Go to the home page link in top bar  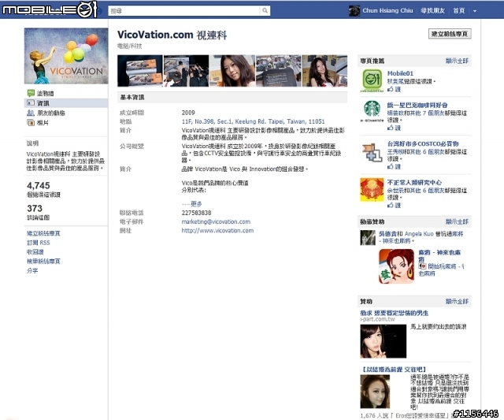click(458, 10)
